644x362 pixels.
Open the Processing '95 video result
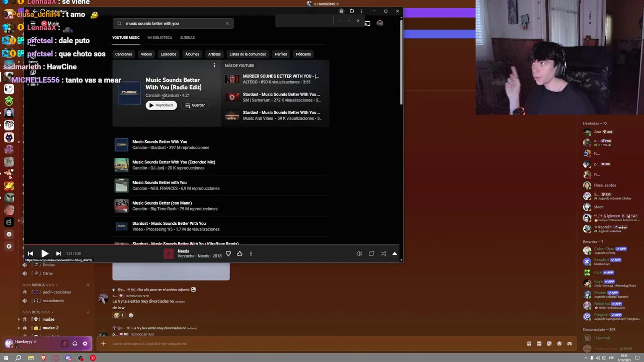click(221, 226)
